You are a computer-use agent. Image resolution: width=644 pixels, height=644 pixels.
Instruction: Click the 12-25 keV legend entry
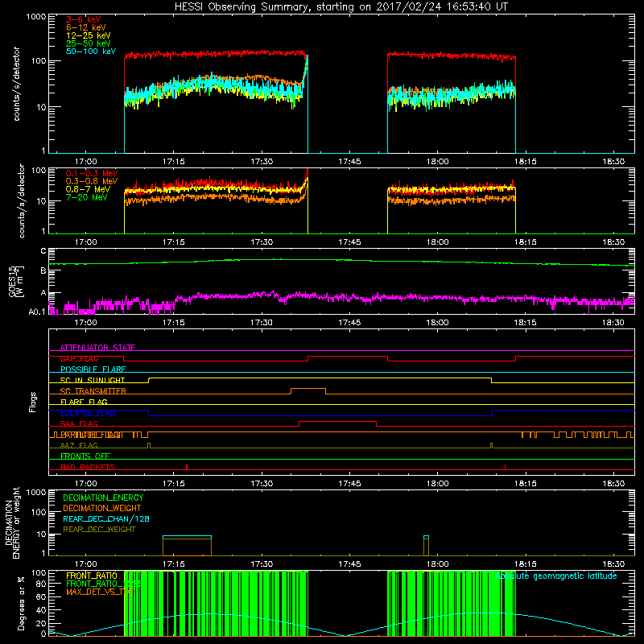(x=88, y=35)
